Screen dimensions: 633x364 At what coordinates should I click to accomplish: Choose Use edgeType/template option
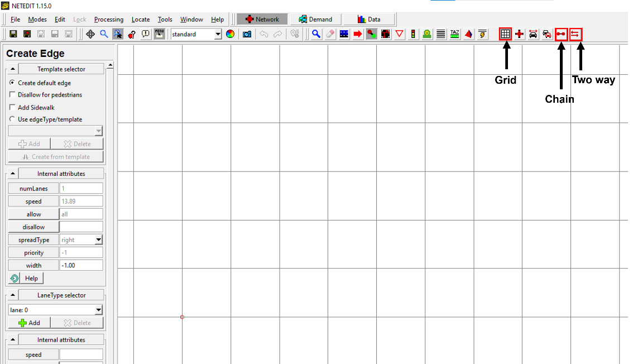click(12, 119)
